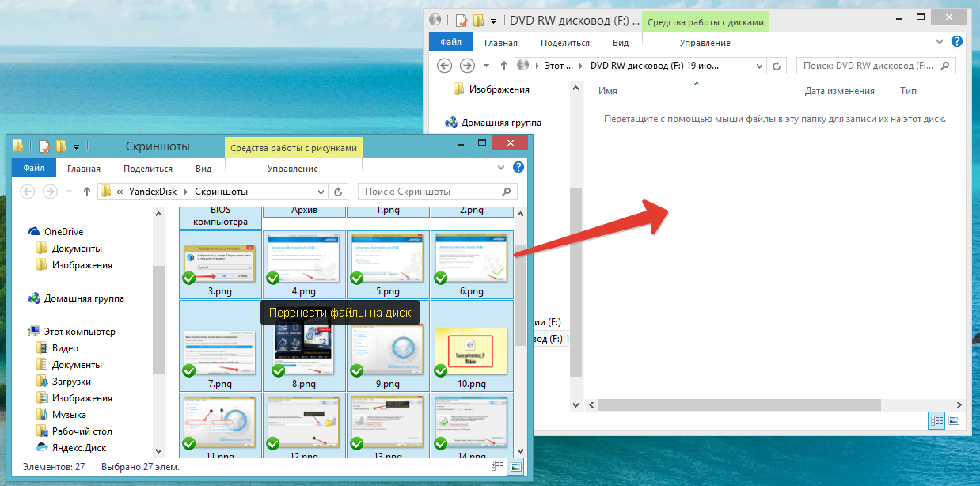Go up one level in DVD RW window
The height and width of the screenshot is (486, 980).
pyautogui.click(x=503, y=66)
